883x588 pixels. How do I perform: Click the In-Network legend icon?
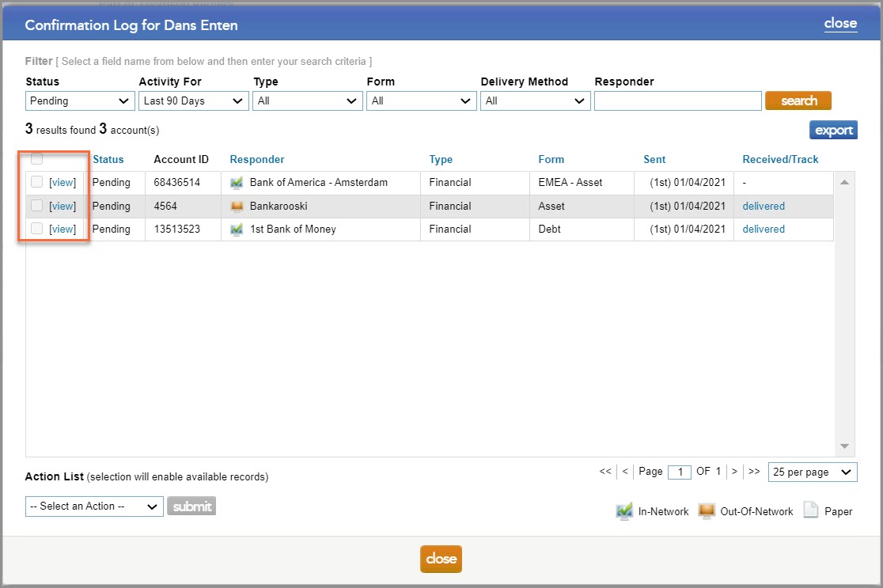click(626, 510)
